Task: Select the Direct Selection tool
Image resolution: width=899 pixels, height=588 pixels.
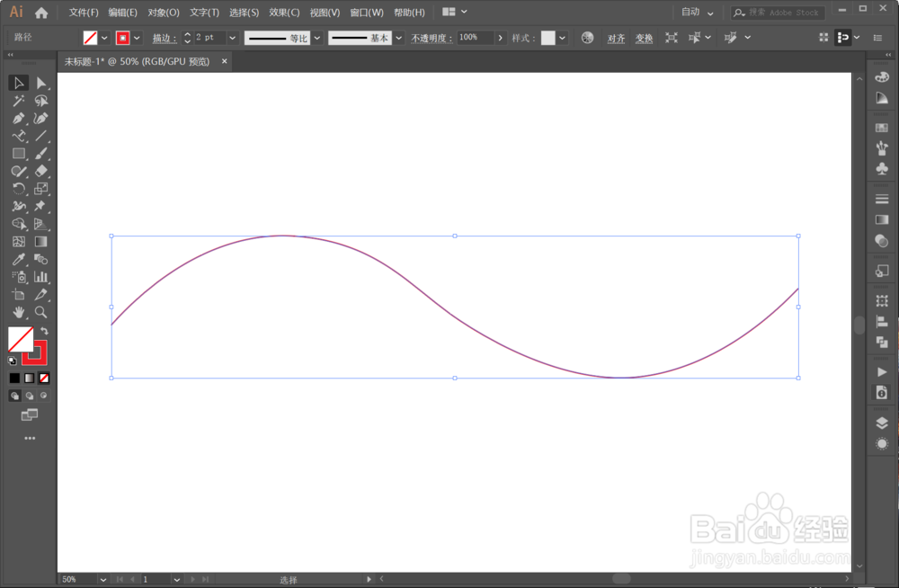Action: point(40,84)
